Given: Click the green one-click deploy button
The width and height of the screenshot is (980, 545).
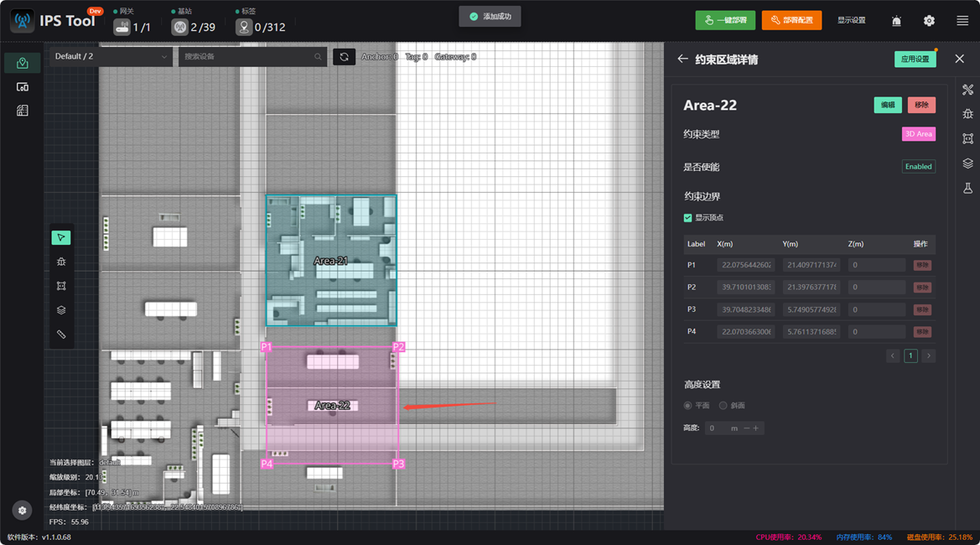Looking at the screenshot, I should click(725, 20).
